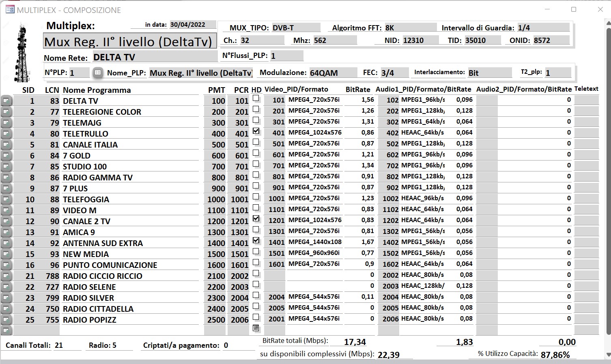This screenshot has height=364, width=611.
Task: Enable HD checkbox for 7 GOLD
Action: (x=256, y=153)
